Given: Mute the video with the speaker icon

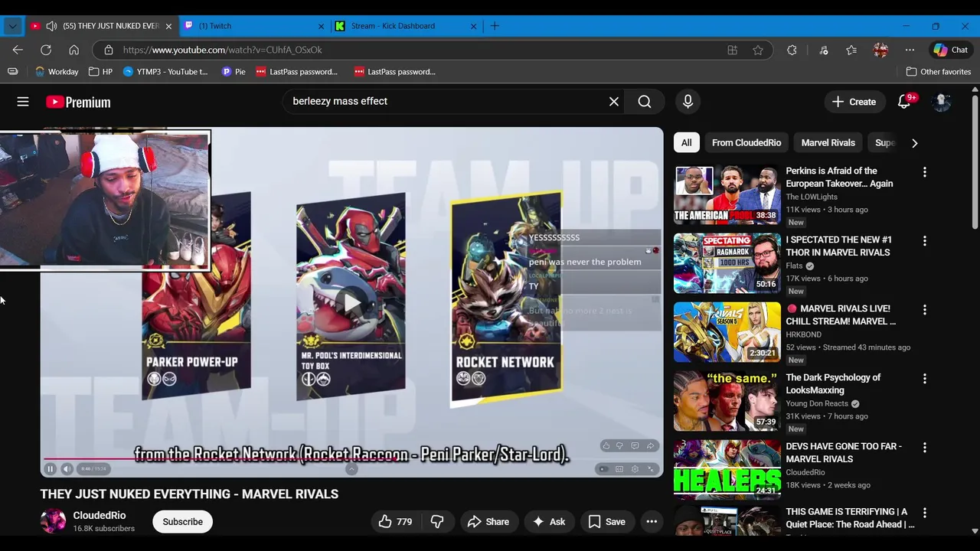Looking at the screenshot, I should pos(67,469).
